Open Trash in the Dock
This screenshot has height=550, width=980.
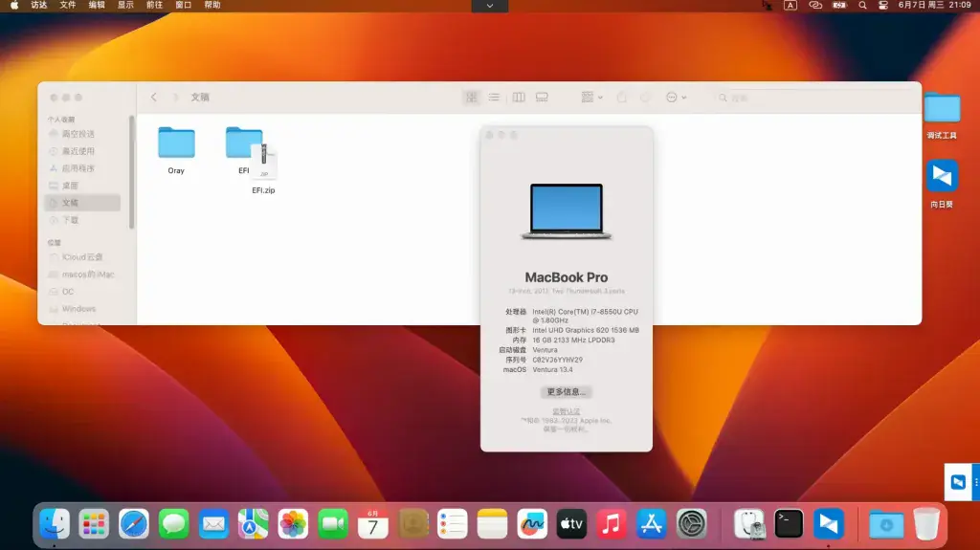926,524
